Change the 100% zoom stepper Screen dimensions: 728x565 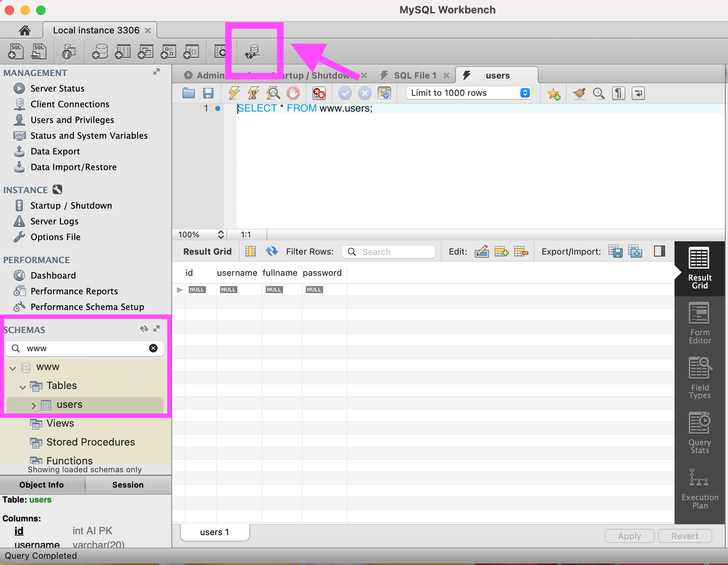(x=221, y=235)
